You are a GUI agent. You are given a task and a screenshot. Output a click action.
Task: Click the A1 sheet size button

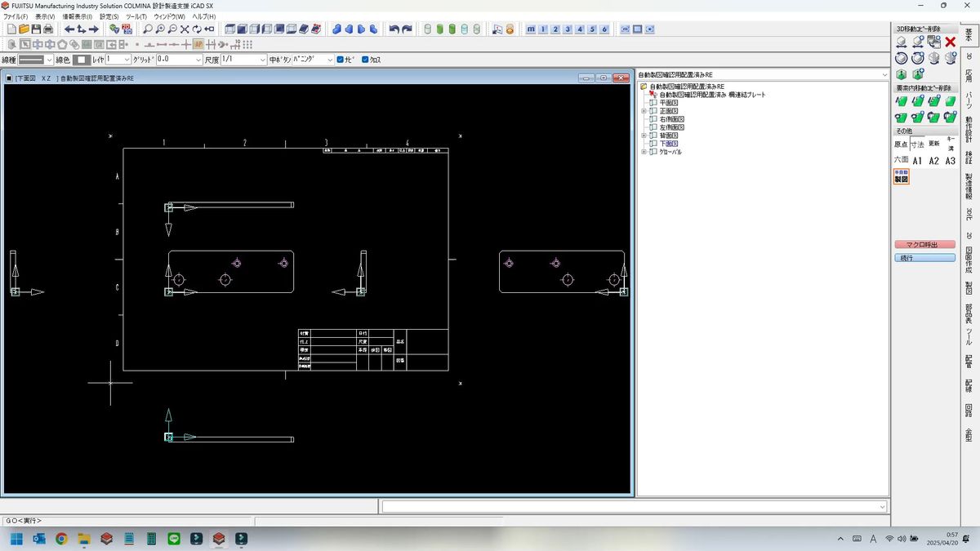(x=918, y=161)
